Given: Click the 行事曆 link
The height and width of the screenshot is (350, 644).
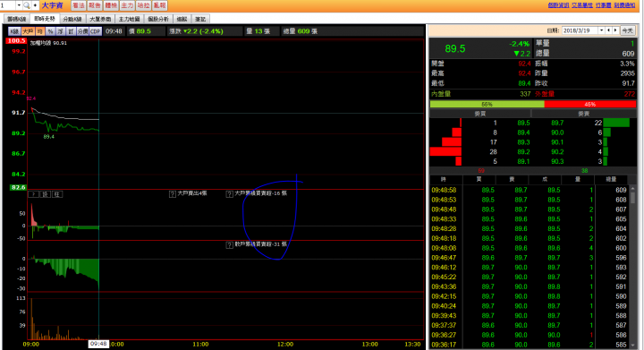Looking at the screenshot, I should click(x=604, y=5).
